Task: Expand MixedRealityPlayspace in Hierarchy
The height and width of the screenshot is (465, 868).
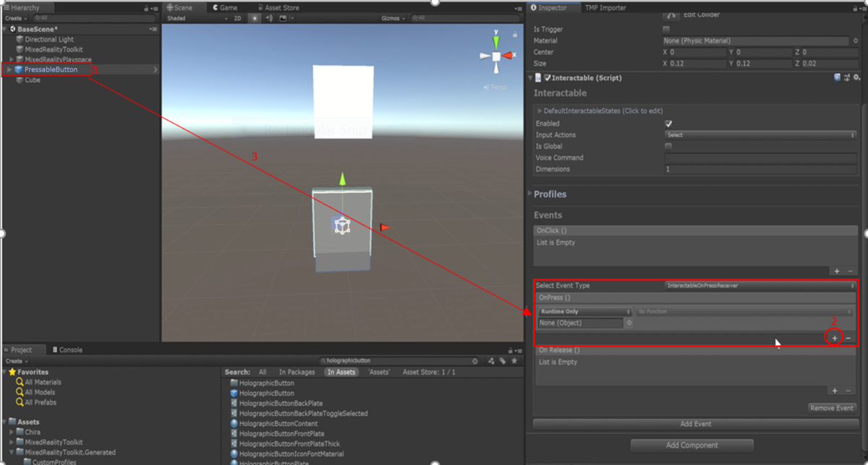Action: (12, 59)
